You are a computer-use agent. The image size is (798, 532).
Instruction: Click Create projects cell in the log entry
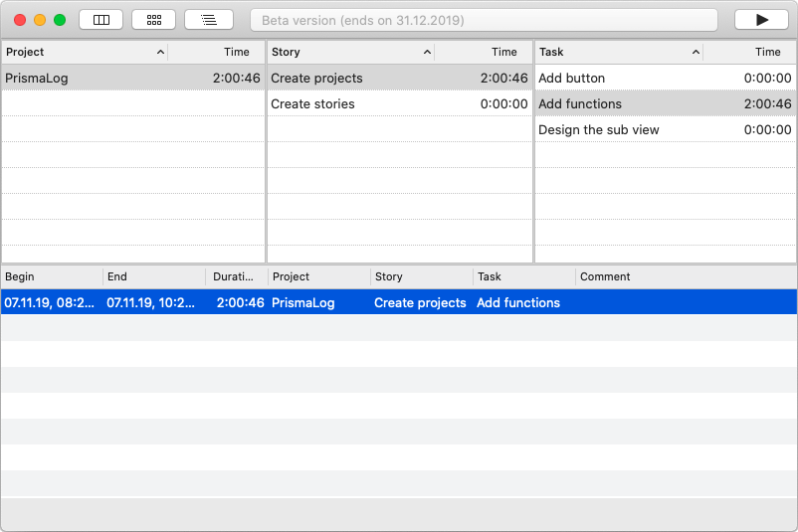click(x=420, y=302)
